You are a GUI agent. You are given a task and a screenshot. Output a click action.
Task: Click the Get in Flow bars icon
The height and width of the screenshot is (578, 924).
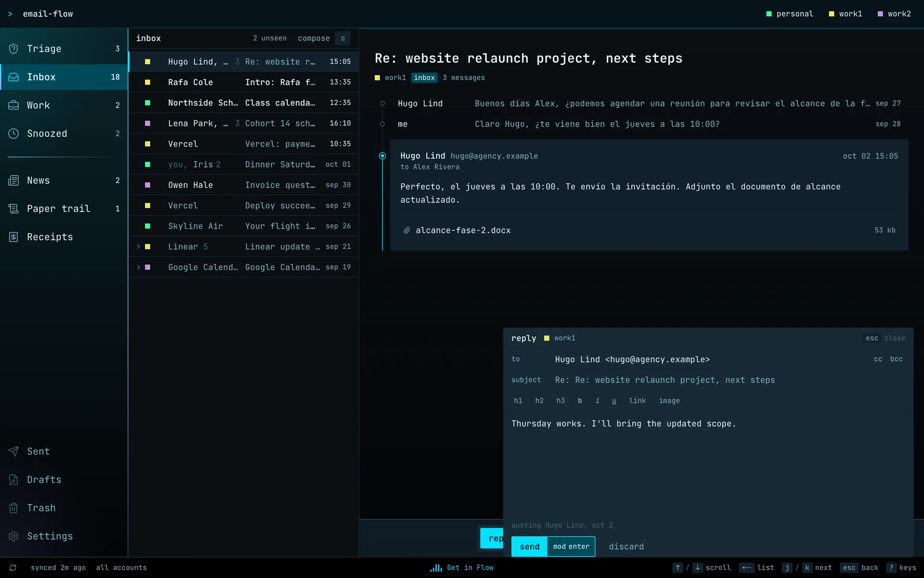point(436,568)
